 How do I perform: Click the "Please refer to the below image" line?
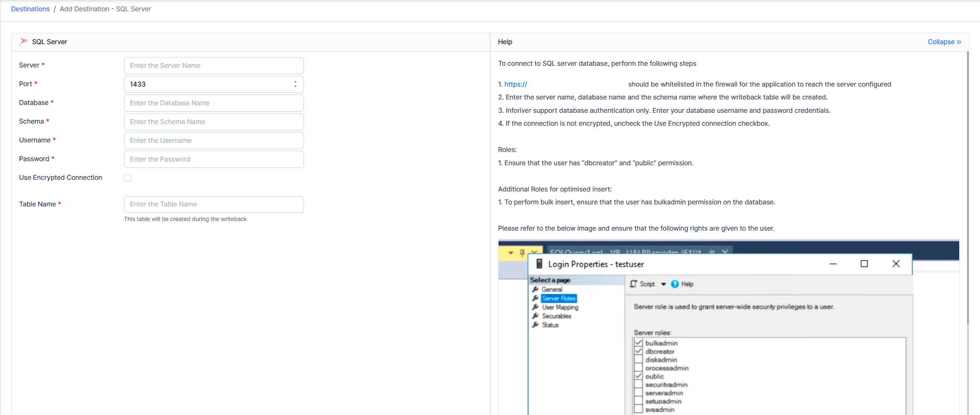(636, 228)
